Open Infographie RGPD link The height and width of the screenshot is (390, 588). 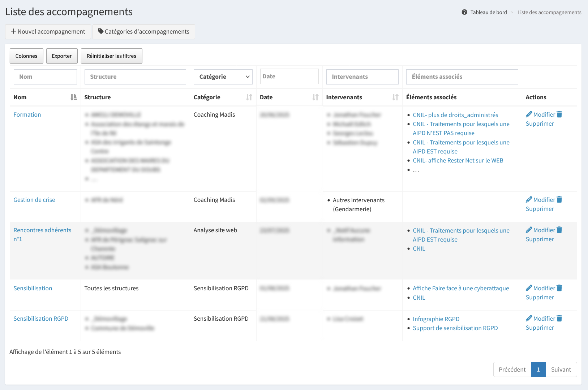[x=436, y=319]
